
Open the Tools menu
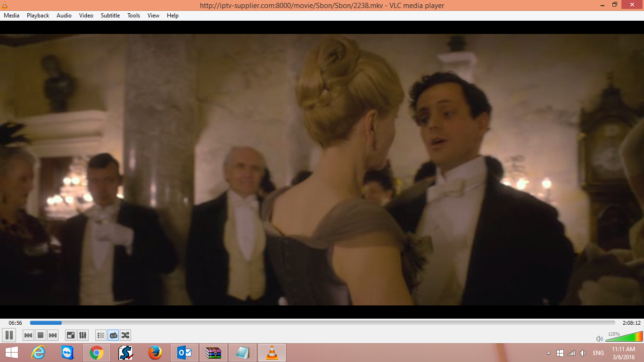(134, 16)
